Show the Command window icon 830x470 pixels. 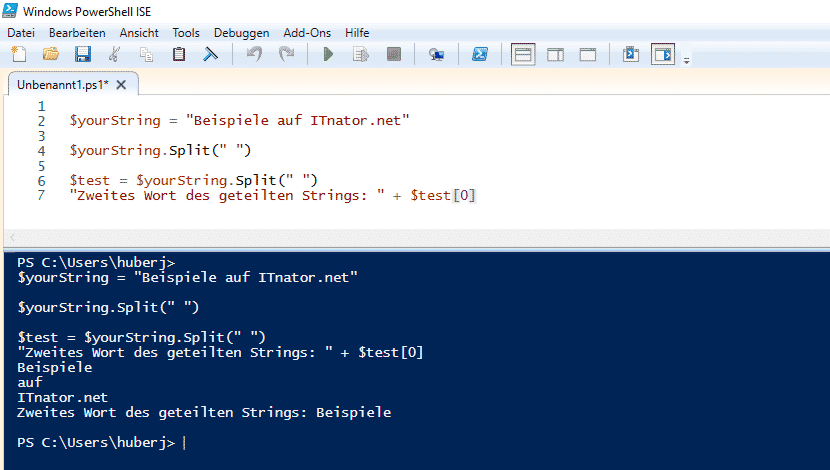tap(631, 54)
